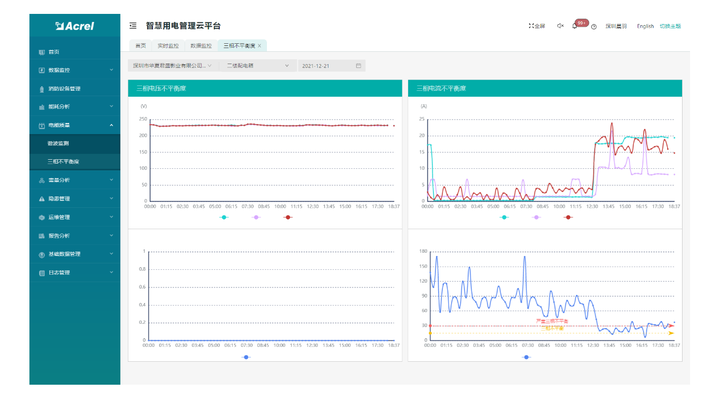Open the transformer selection dropdown
The width and height of the screenshot is (720, 397).
(258, 66)
